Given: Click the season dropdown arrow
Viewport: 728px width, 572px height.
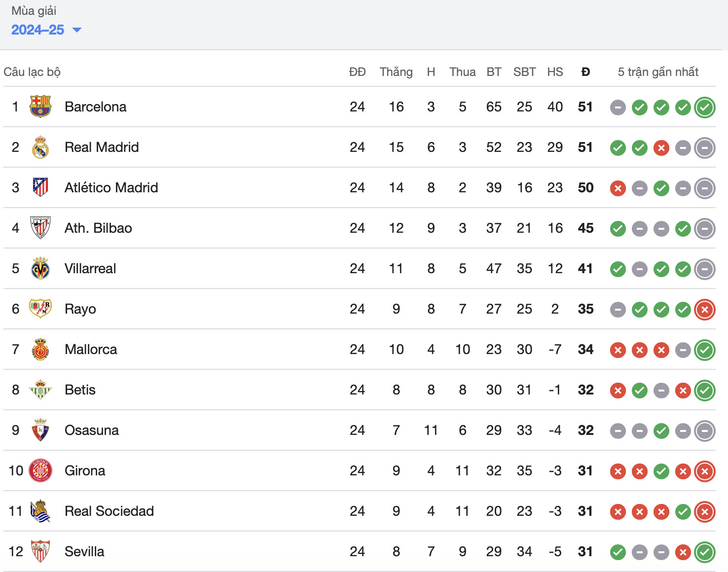Looking at the screenshot, I should tap(77, 30).
